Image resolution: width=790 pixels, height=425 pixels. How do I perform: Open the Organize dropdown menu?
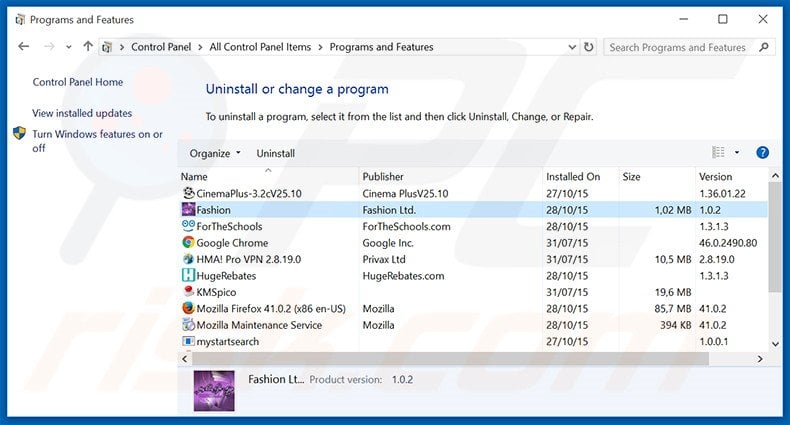pyautogui.click(x=215, y=153)
